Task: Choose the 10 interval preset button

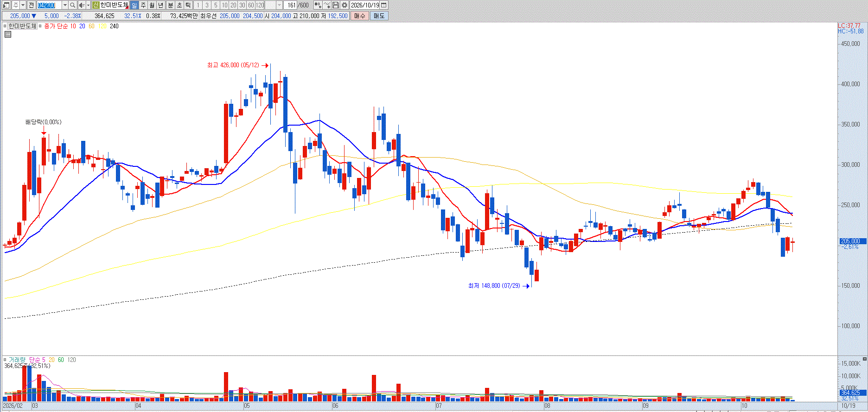Action: coord(224,5)
